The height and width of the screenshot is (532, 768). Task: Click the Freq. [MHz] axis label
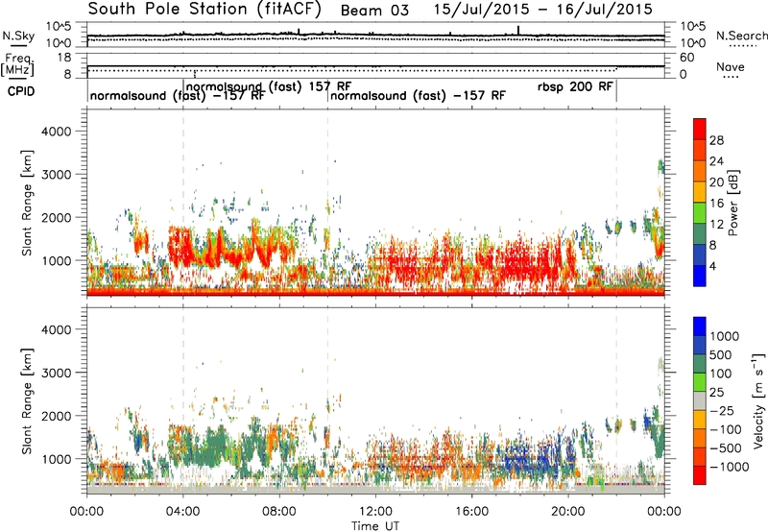17,65
